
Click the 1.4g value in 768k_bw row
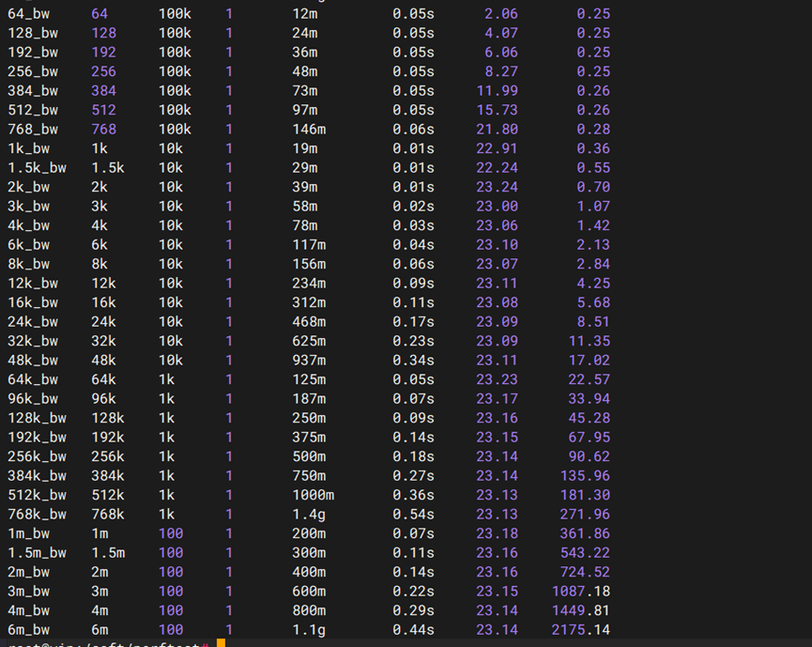306,515
